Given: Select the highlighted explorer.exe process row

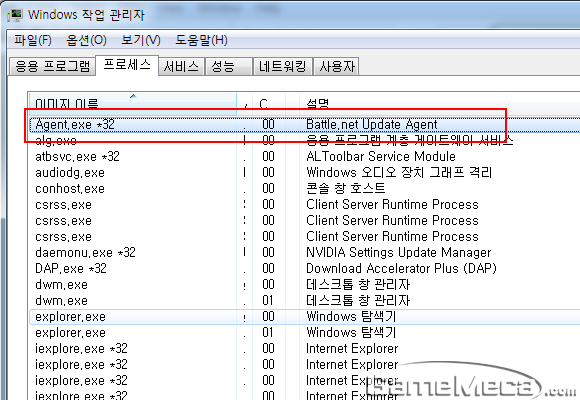Looking at the screenshot, I should (x=304, y=317).
